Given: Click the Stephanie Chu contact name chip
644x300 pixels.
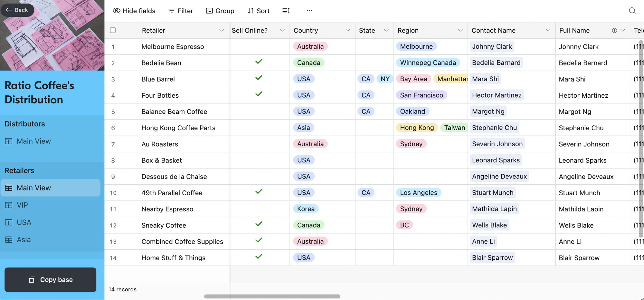Looking at the screenshot, I should pyautogui.click(x=494, y=128).
